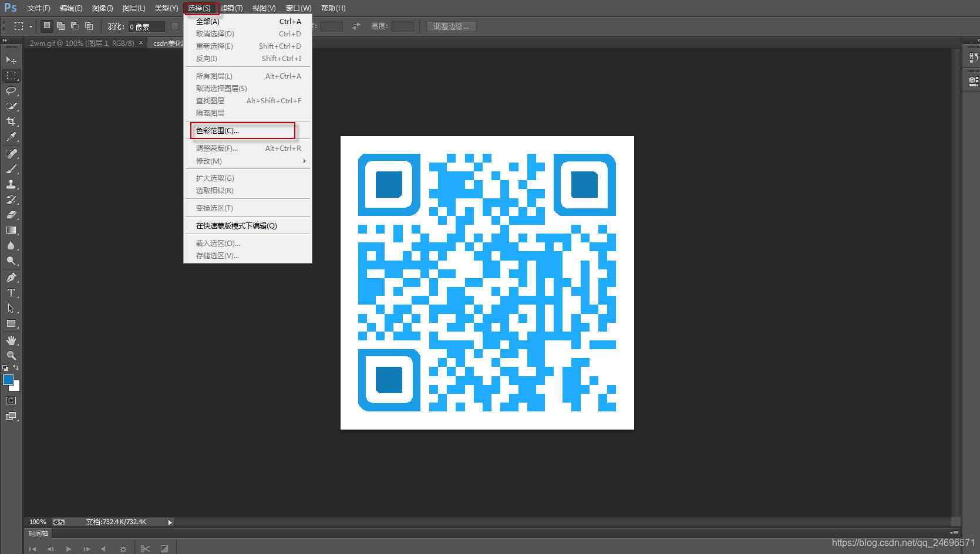Choose 全部(A) in Select menu
Viewport: 980px width, 554px height.
[248, 21]
